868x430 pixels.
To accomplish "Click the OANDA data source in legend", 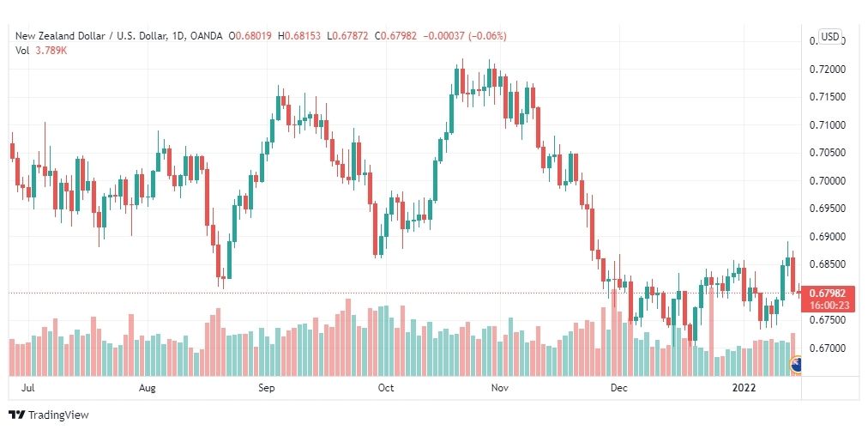I will pyautogui.click(x=206, y=36).
